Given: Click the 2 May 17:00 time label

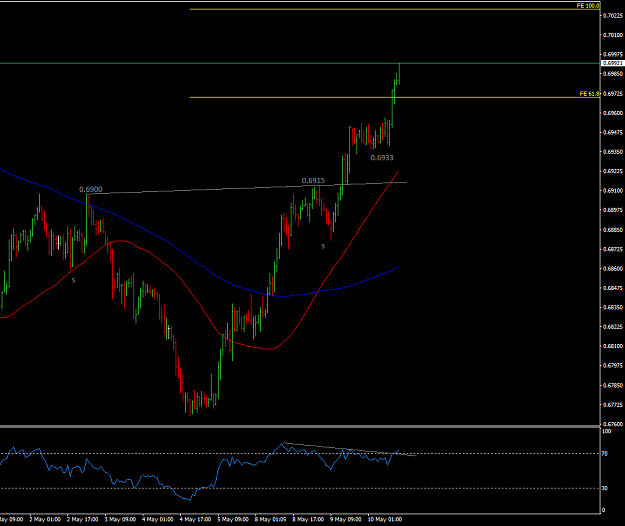Looking at the screenshot, I should click(x=83, y=519).
